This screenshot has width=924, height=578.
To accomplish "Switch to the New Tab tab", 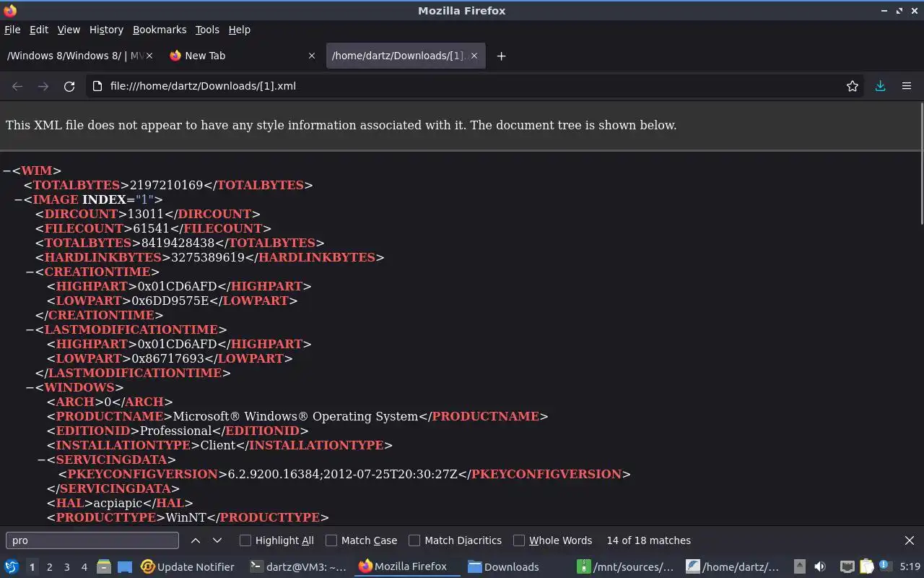I will coord(243,56).
